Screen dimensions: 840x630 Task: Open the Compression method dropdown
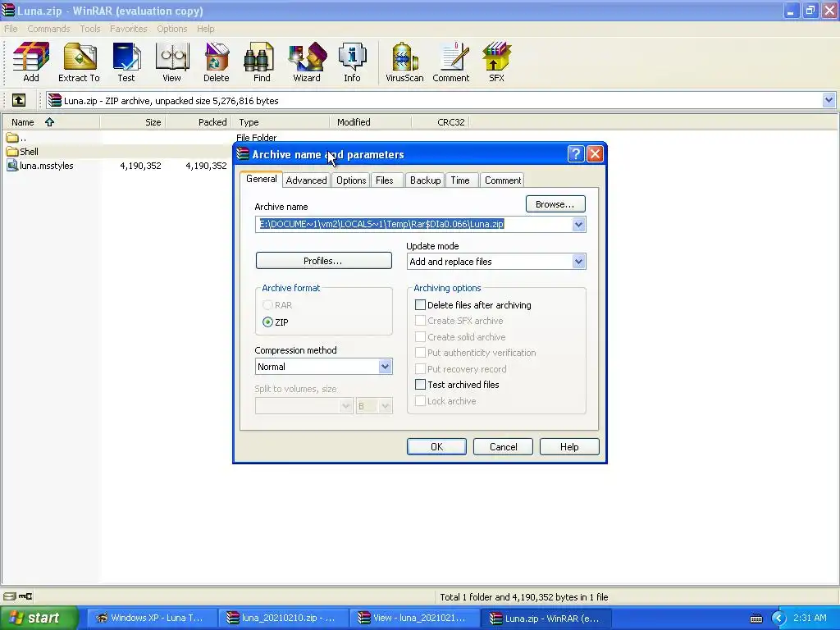pos(385,367)
